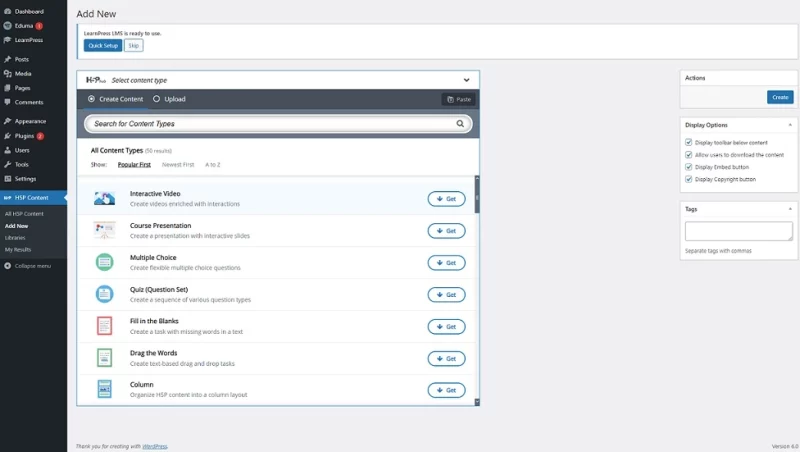Image resolution: width=800 pixels, height=452 pixels.
Task: Sort content types by Newest First
Action: pyautogui.click(x=178, y=164)
